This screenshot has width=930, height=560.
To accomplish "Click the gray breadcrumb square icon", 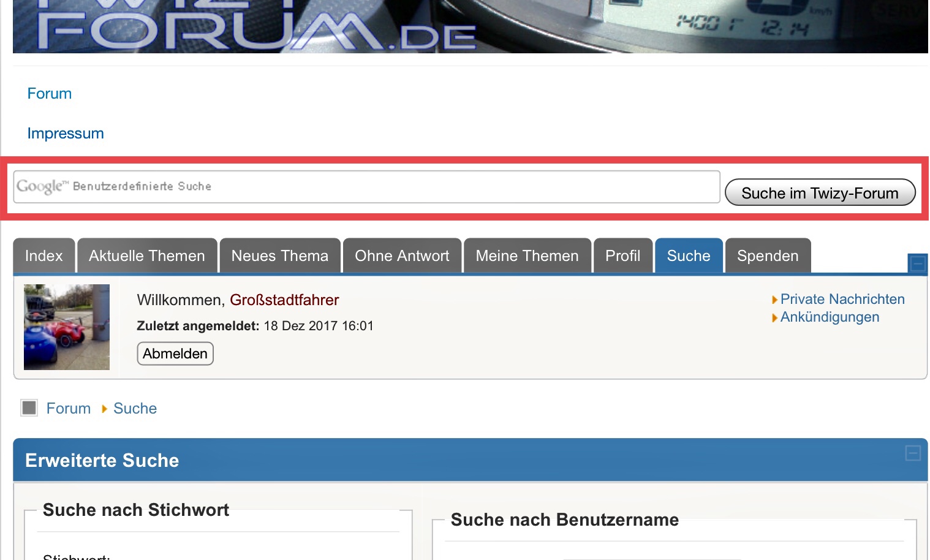I will pos(29,408).
